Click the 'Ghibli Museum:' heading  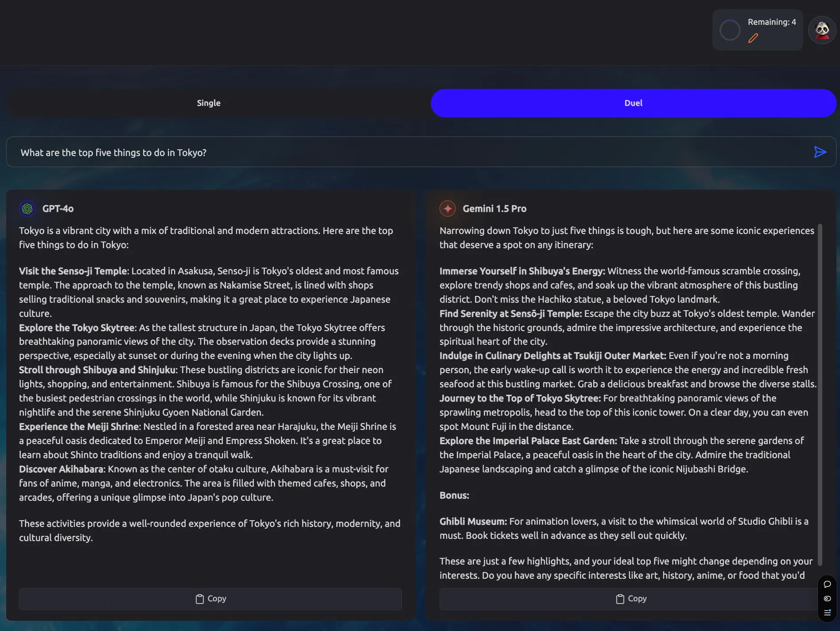coord(473,522)
